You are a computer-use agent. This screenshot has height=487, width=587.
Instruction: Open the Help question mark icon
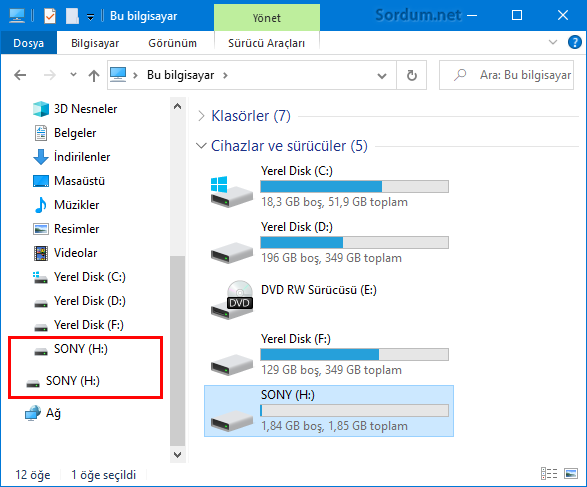coord(574,42)
